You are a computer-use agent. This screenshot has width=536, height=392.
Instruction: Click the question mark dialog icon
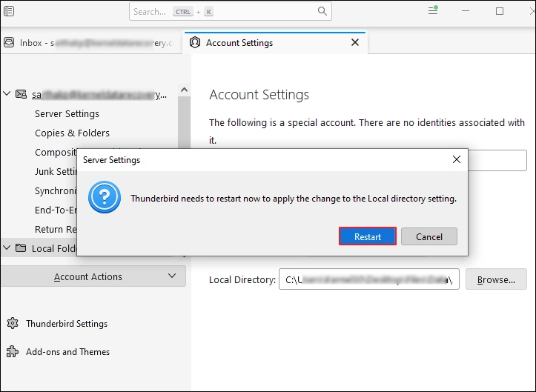click(x=105, y=197)
